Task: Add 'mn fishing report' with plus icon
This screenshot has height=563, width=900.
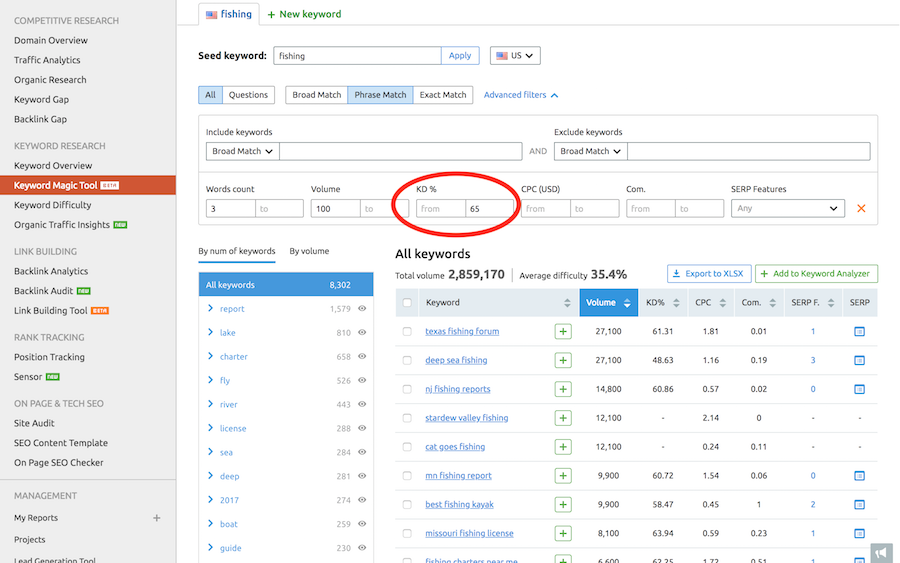Action: click(x=562, y=475)
